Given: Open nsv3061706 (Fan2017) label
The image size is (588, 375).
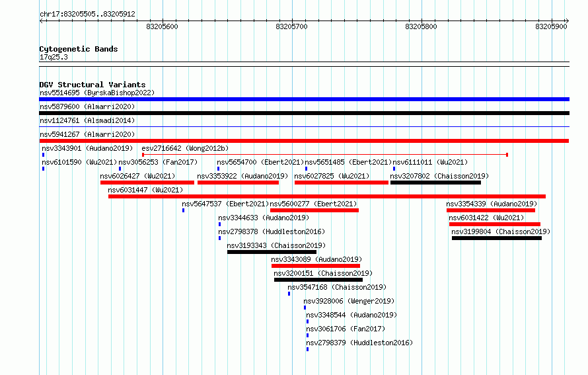Looking at the screenshot, I should pos(346,329).
